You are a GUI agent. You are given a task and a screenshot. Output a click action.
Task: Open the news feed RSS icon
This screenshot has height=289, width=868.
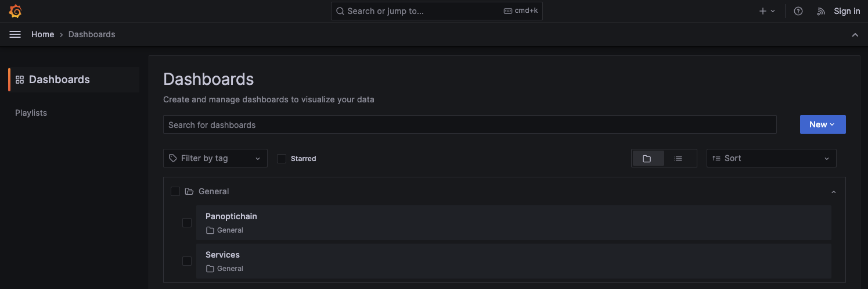tap(821, 11)
